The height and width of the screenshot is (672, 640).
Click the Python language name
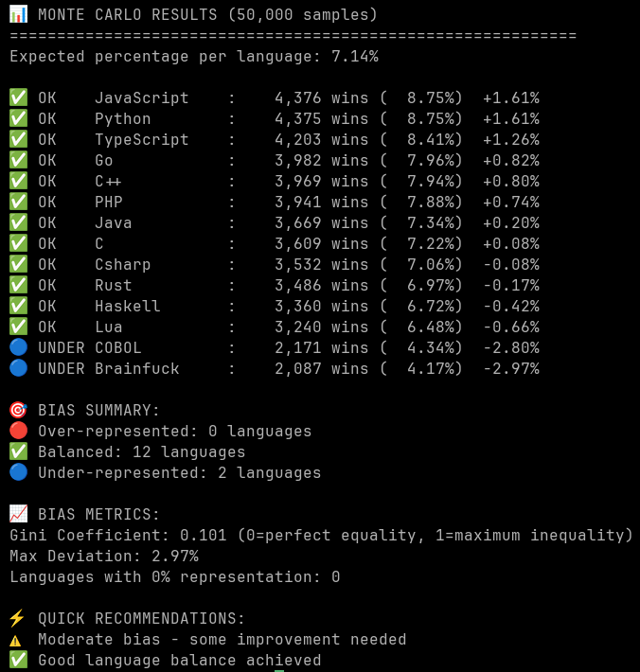[123, 118]
